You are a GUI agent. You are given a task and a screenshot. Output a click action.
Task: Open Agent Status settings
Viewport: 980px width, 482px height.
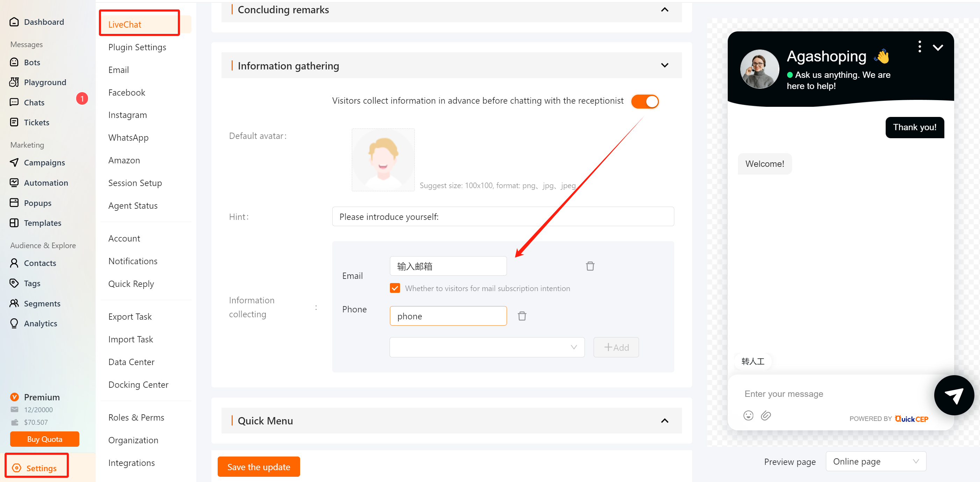(133, 206)
